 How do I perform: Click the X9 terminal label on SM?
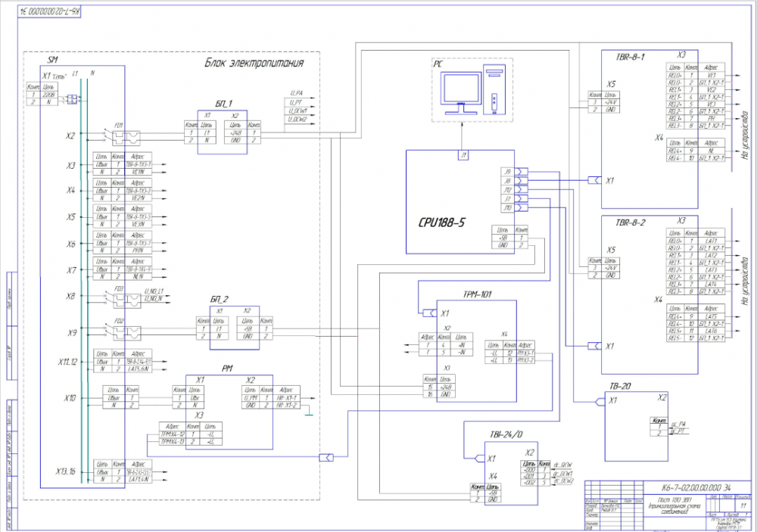(x=72, y=333)
